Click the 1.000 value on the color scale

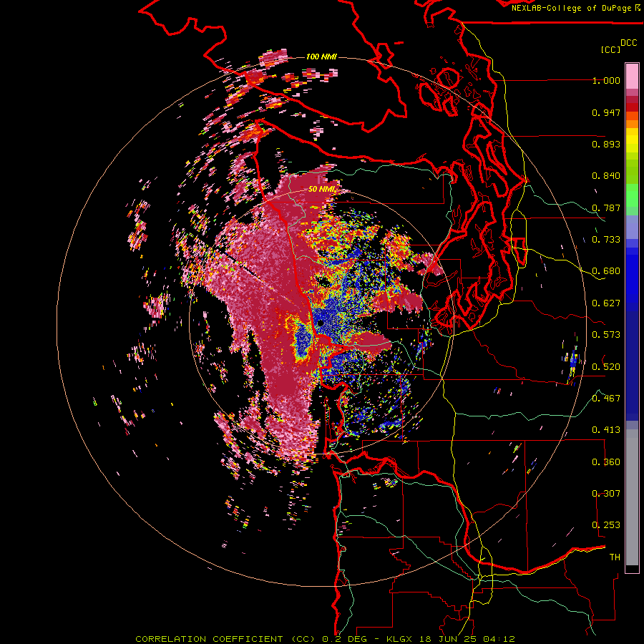click(x=606, y=80)
